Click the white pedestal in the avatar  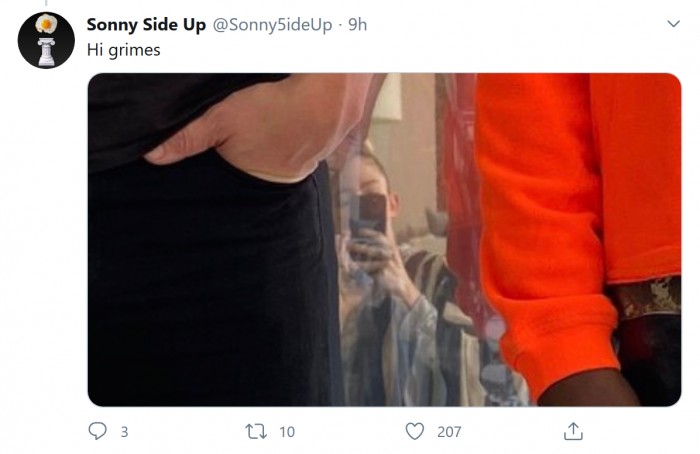(46, 52)
